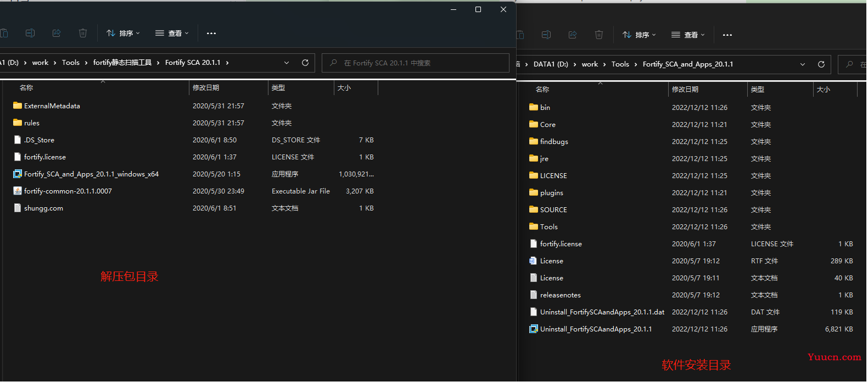Click Tools breadcrumb in right window
The width and height of the screenshot is (868, 387).
620,64
